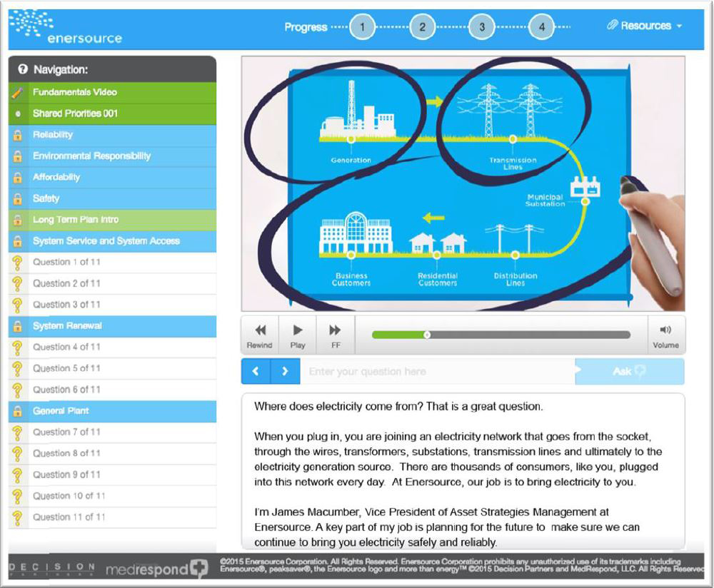The image size is (714, 588).
Task: Open the Volume control
Action: coord(665,335)
